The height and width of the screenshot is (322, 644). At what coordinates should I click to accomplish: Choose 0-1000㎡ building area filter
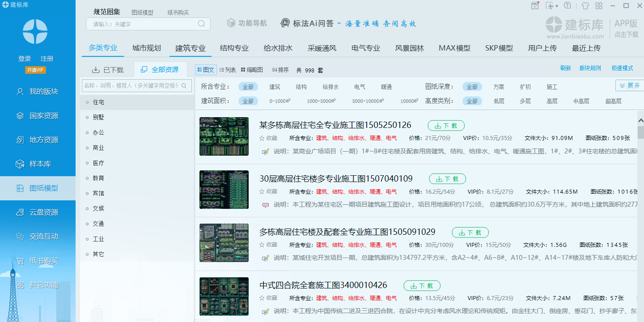(x=280, y=102)
